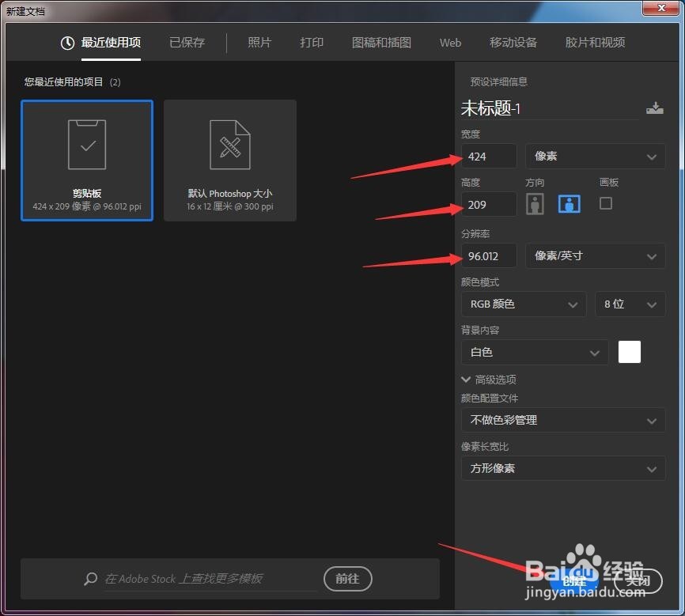Open the 像素/英寸 resolution unit dropdown

[595, 255]
